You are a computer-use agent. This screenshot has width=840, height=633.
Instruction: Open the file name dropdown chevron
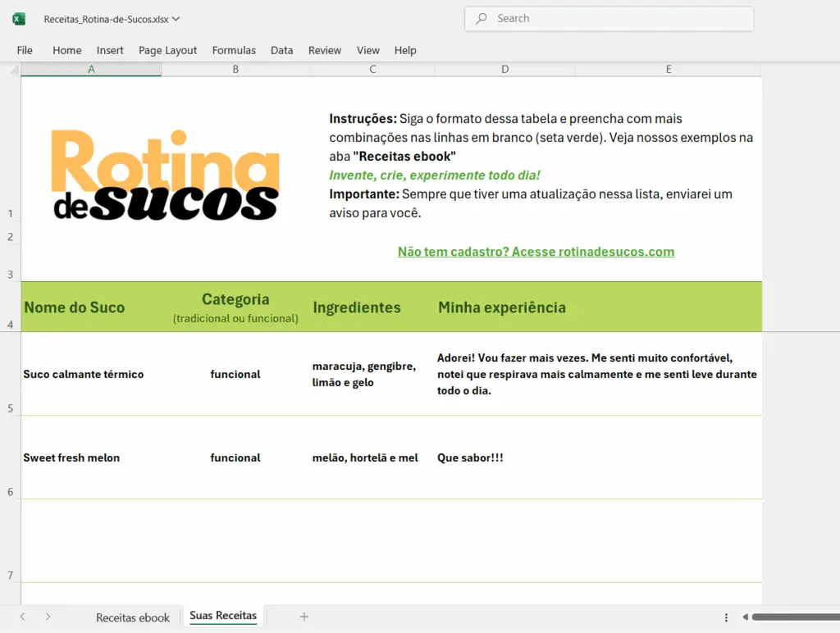pyautogui.click(x=176, y=19)
